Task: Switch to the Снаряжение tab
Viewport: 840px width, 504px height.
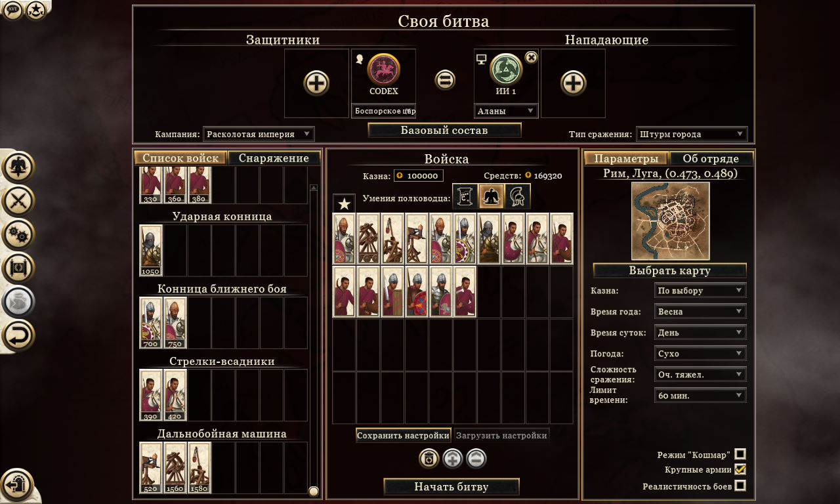Action: click(x=274, y=158)
